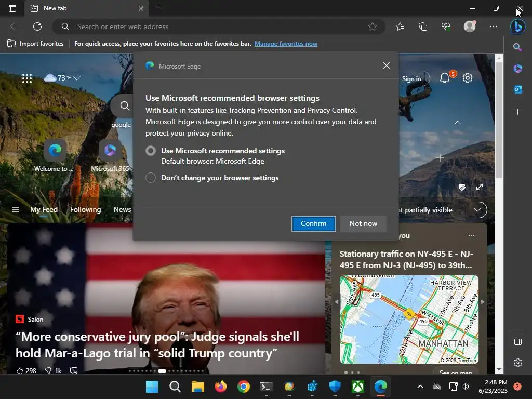Refresh the page

(37, 26)
